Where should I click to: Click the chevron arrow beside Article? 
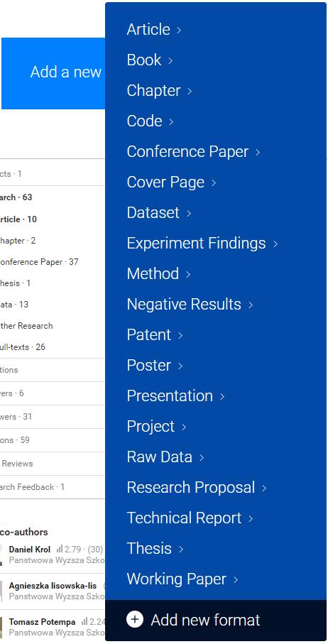(179, 30)
